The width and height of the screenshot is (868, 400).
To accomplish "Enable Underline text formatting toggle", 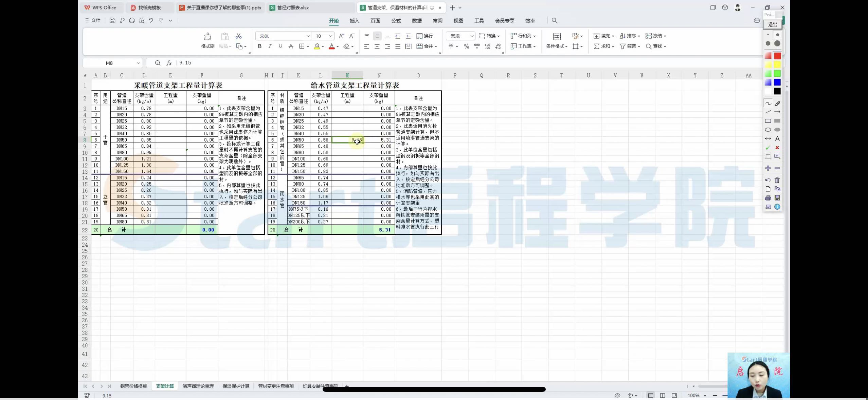I will (280, 46).
